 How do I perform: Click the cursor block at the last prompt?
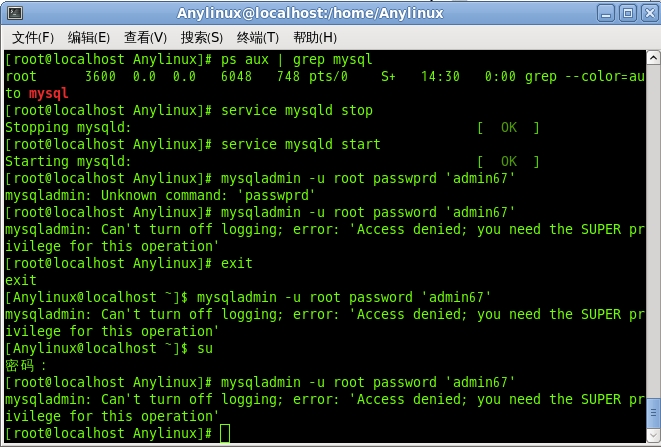225,434
